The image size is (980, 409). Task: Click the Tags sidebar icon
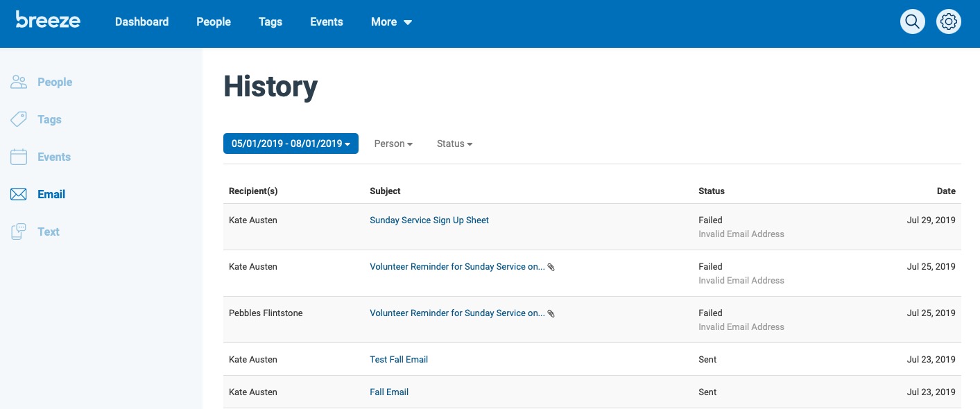tap(19, 120)
